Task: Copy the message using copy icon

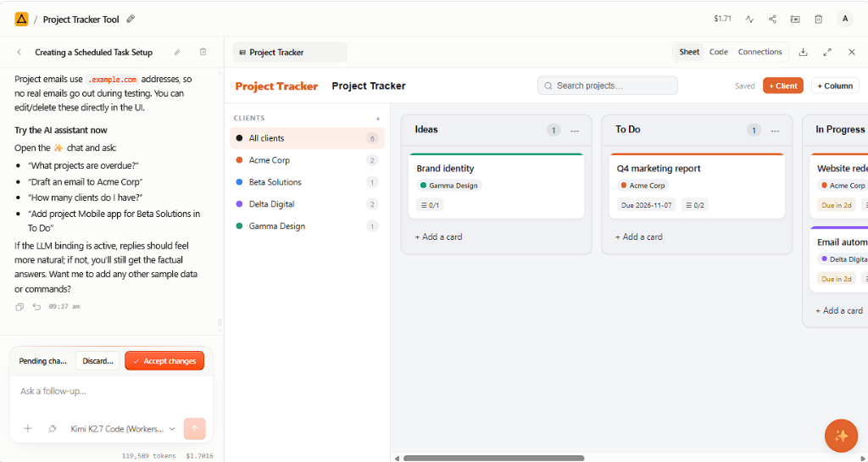Action: coord(19,307)
